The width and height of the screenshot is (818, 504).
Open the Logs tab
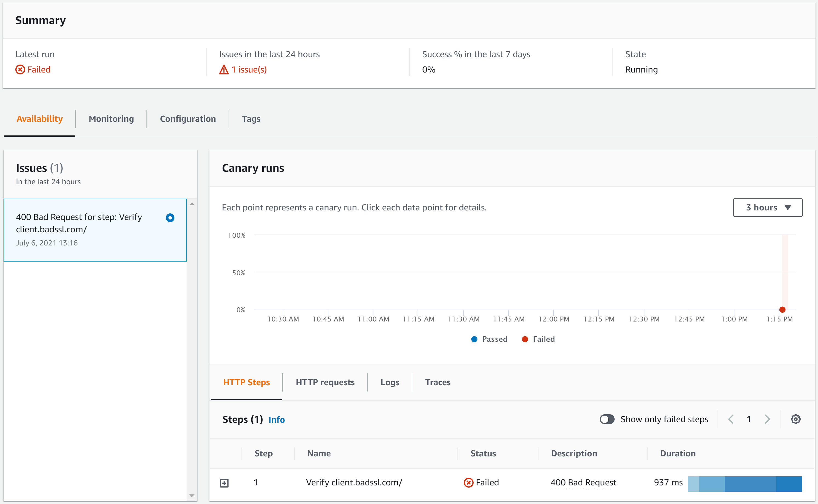tap(390, 382)
